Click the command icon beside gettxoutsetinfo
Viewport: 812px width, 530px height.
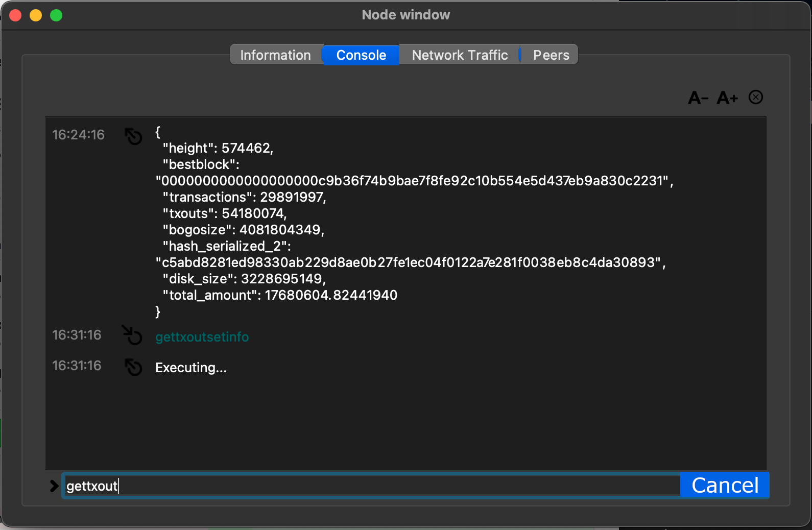pyautogui.click(x=132, y=335)
